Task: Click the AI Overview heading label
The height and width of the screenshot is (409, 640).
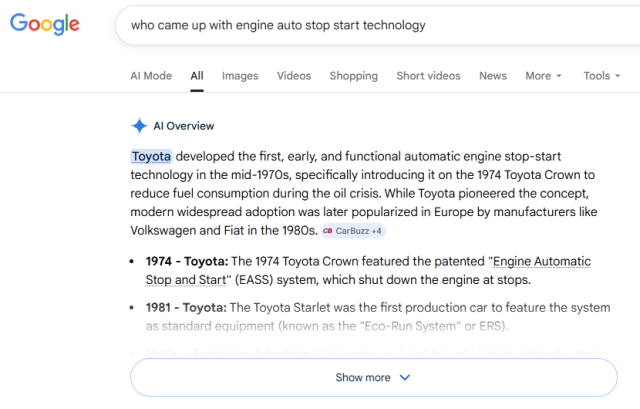Action: [x=183, y=126]
